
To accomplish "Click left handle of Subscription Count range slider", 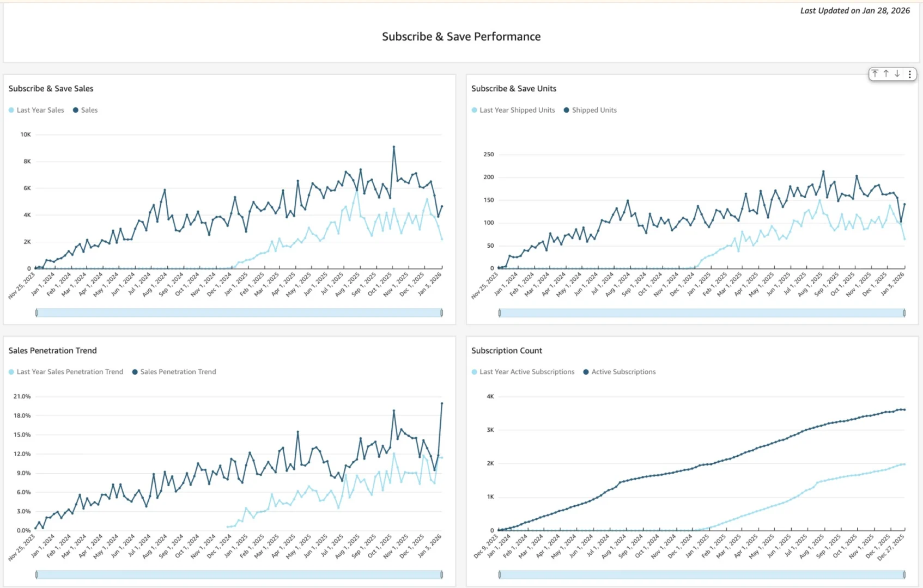I will pos(500,574).
